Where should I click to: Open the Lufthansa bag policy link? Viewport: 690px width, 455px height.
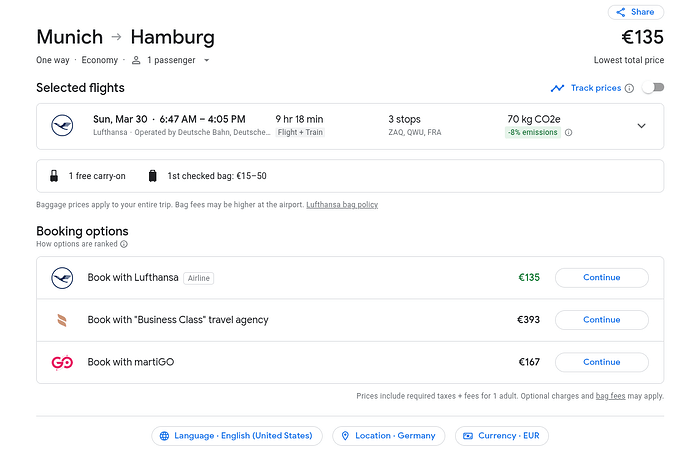tap(342, 205)
